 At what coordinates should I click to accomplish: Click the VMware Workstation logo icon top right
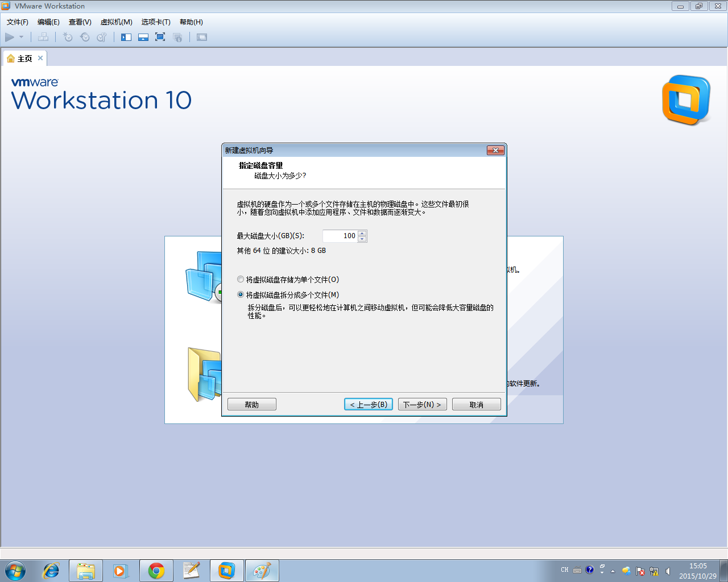[x=686, y=100]
